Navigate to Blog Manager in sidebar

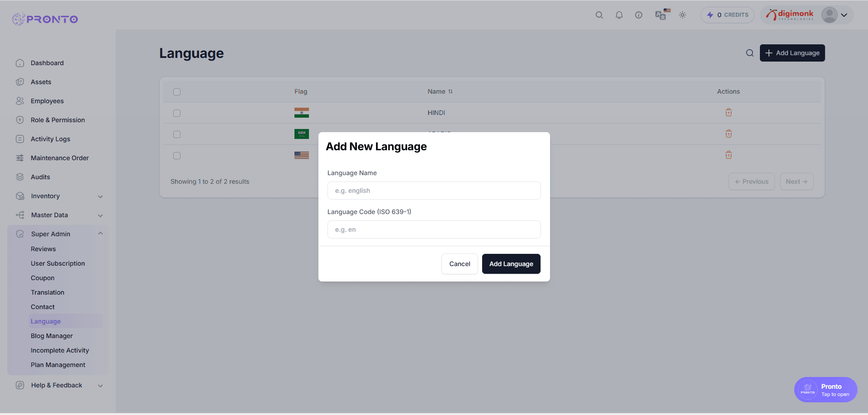point(52,335)
